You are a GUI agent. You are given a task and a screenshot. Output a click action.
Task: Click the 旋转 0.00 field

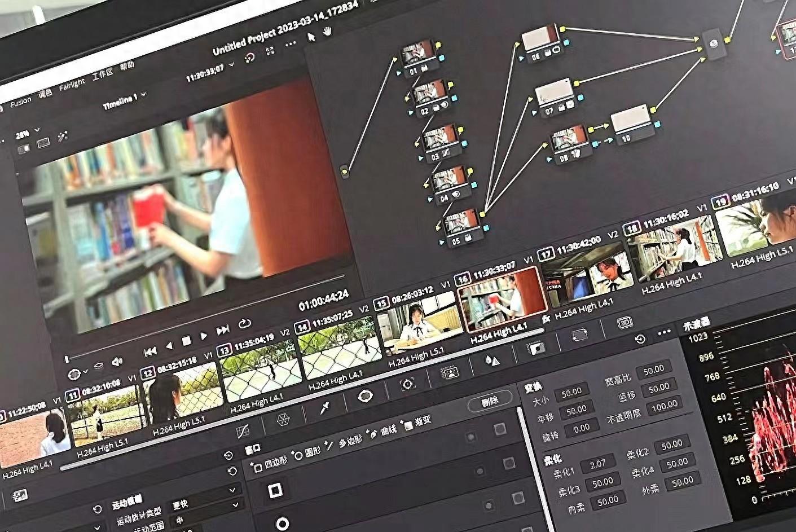(x=581, y=428)
